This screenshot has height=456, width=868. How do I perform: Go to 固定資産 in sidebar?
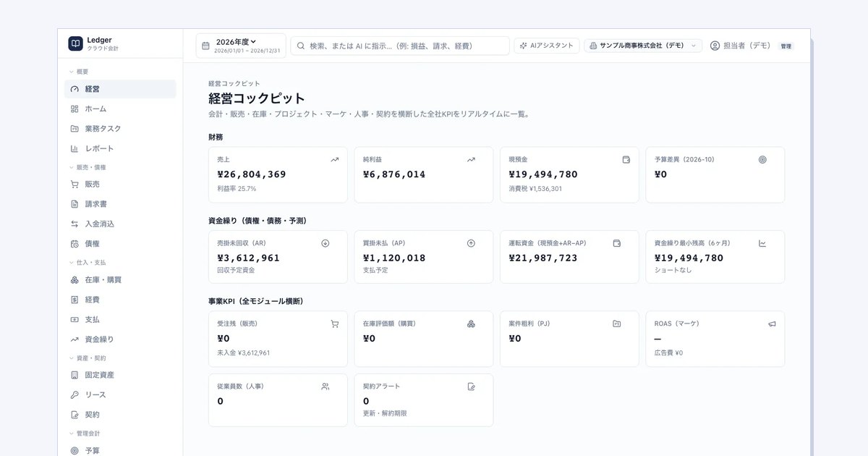pos(120,375)
